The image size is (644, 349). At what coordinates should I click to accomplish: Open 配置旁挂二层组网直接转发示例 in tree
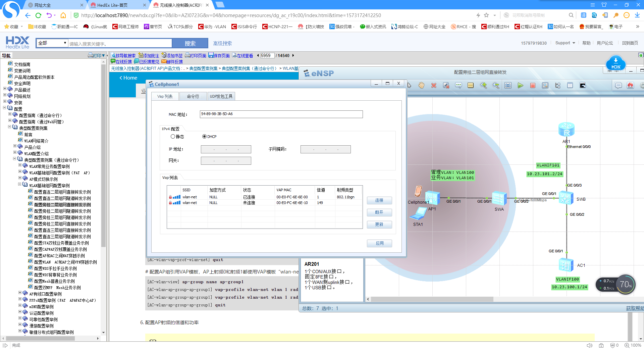62,205
